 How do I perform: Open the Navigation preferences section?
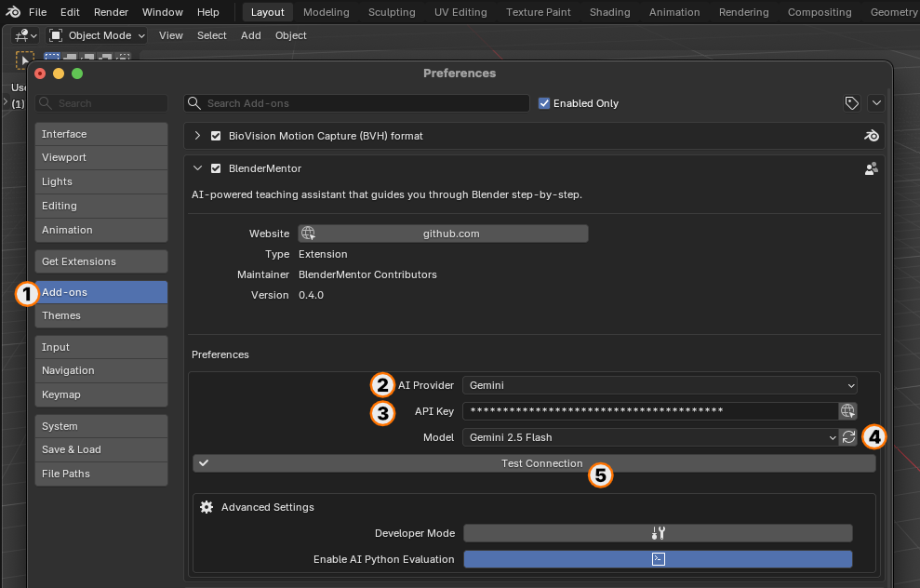100,370
